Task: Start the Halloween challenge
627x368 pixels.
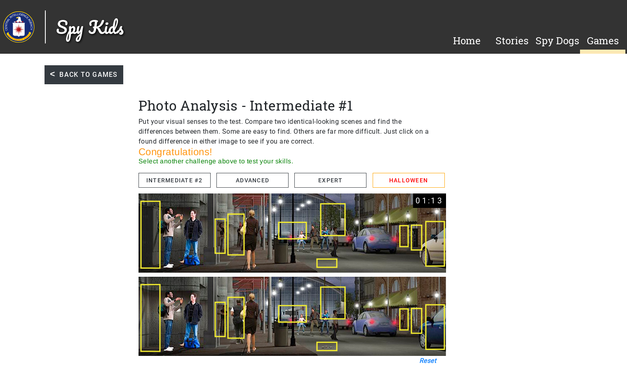Action: (x=408, y=180)
